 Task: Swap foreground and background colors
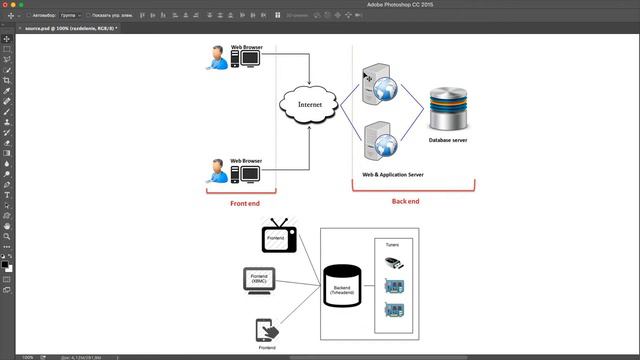[x=10, y=256]
